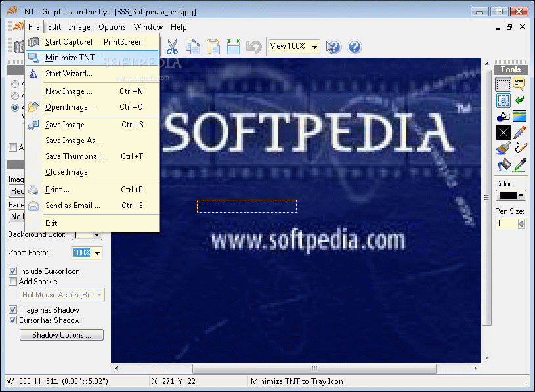Click the TNT logo icon in menu bar
The width and height of the screenshot is (535, 392).
pyautogui.click(x=19, y=26)
